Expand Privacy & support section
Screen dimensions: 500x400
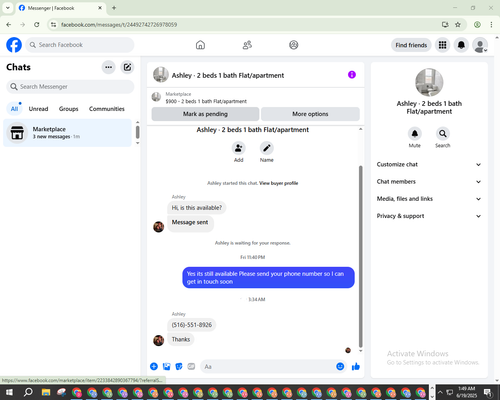pyautogui.click(x=429, y=216)
